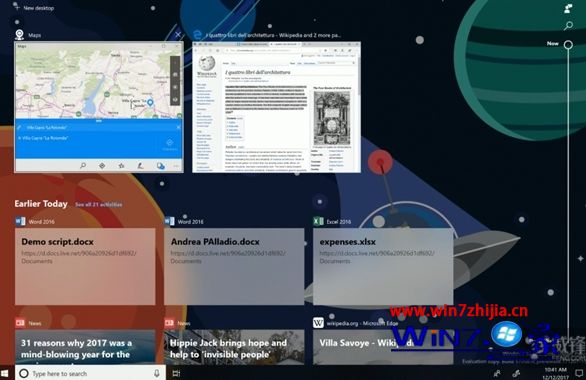
Task: Click the Edge icon above Wikipedia thumbnail
Action: (x=197, y=35)
